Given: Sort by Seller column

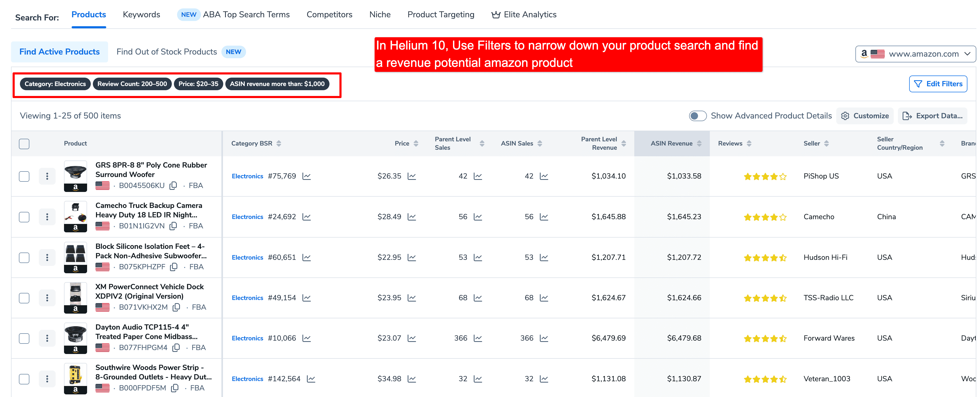Looking at the screenshot, I should click(826, 143).
